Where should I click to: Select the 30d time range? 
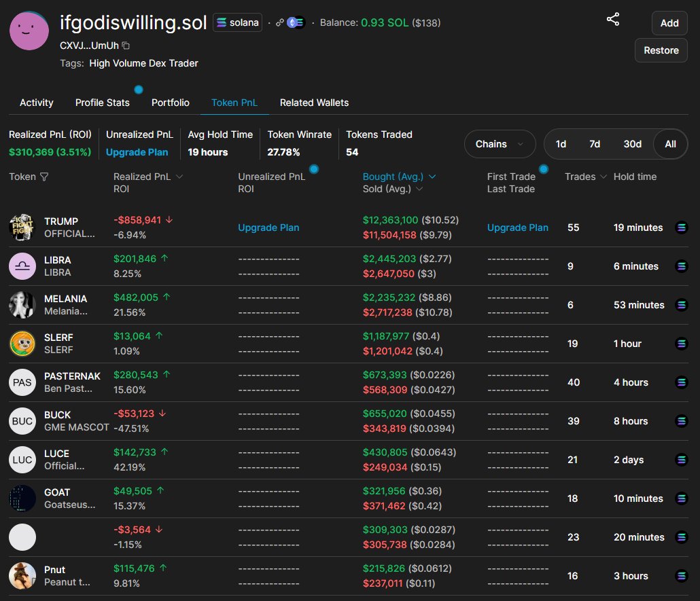coord(632,144)
